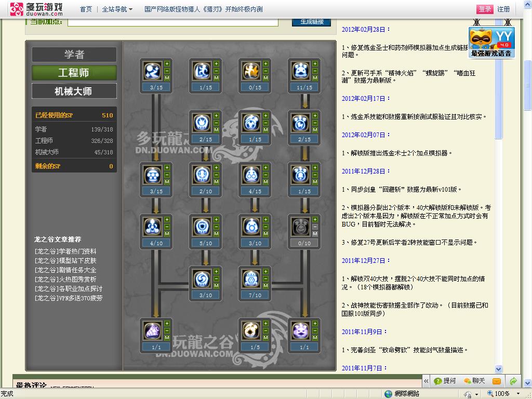The height and width of the screenshot is (399, 532).
Task: Open the 聊天 chat button
Action: pyautogui.click(x=474, y=381)
